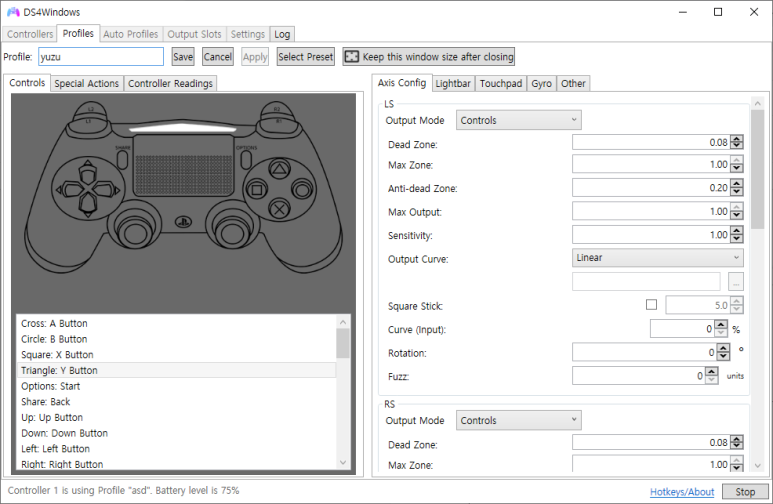Switch to the Special Actions tab
Screen dimensions: 773x504
(x=87, y=83)
